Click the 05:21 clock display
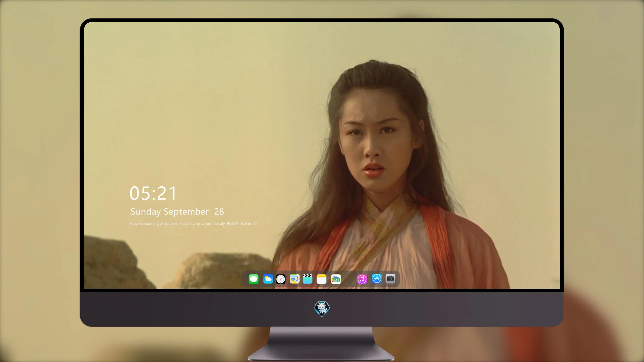The height and width of the screenshot is (362, 644). tap(153, 193)
